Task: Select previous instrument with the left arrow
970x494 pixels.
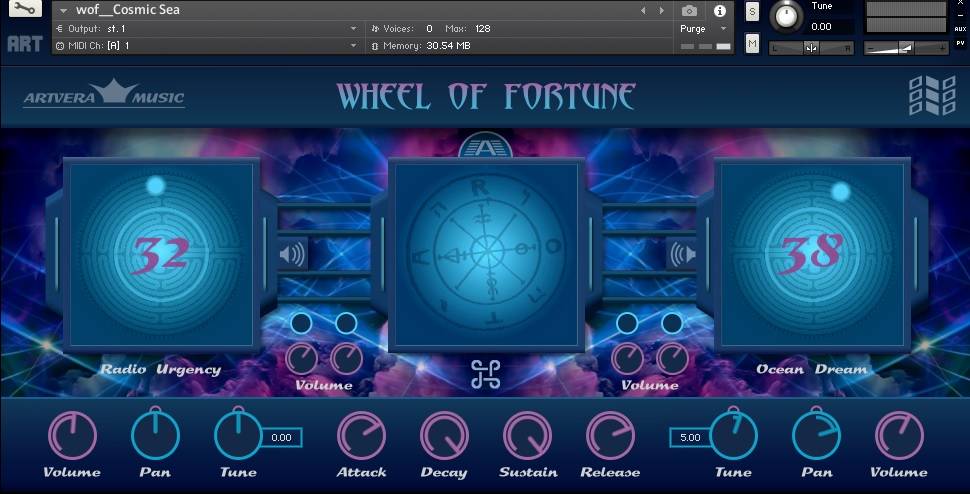Action: pyautogui.click(x=643, y=11)
